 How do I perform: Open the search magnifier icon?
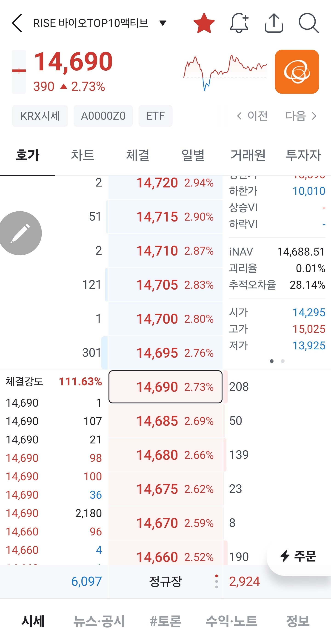(x=309, y=23)
